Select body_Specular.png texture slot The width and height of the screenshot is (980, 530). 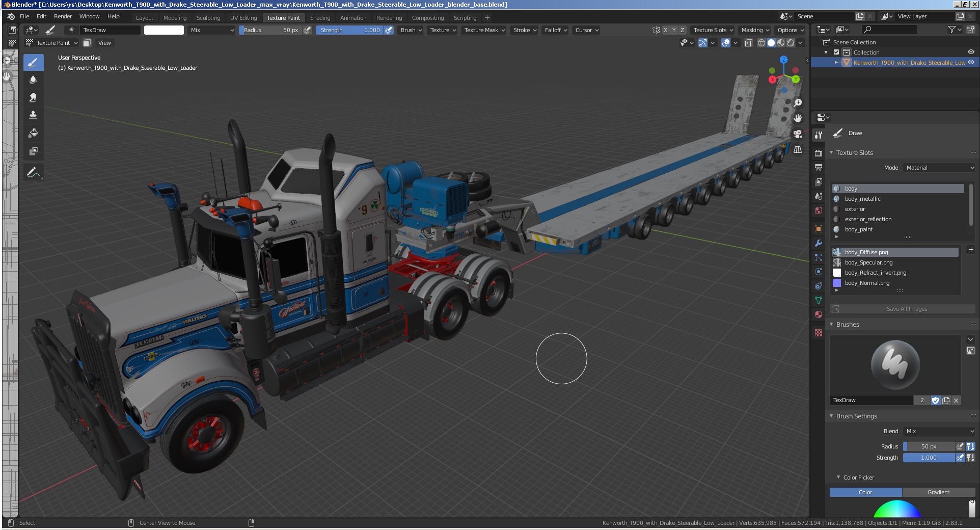pyautogui.click(x=895, y=262)
